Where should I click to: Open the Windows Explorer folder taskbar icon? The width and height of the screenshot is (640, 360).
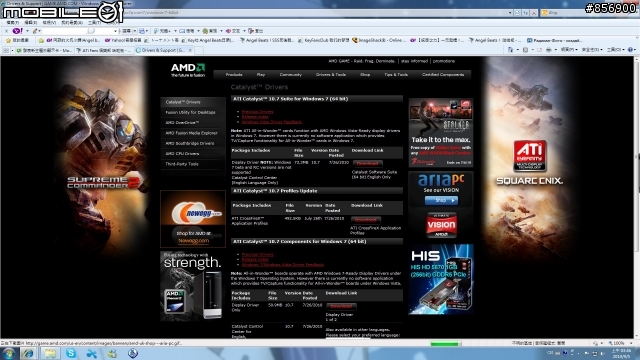tap(50, 353)
